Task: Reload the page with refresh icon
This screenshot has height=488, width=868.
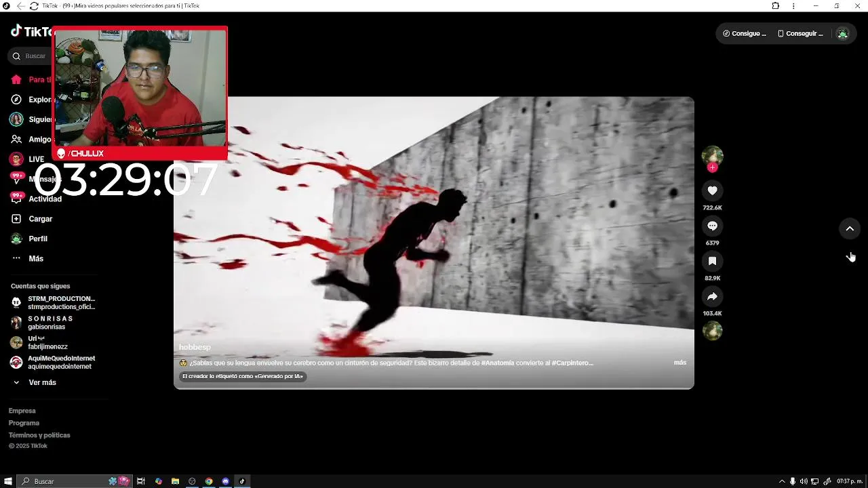Action: pyautogui.click(x=34, y=6)
